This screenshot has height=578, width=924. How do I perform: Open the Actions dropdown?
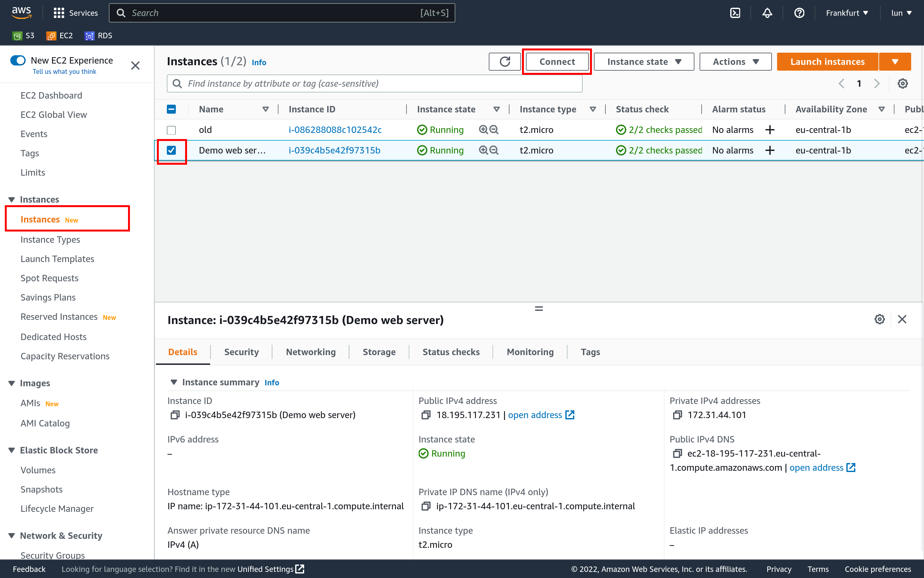tap(735, 62)
